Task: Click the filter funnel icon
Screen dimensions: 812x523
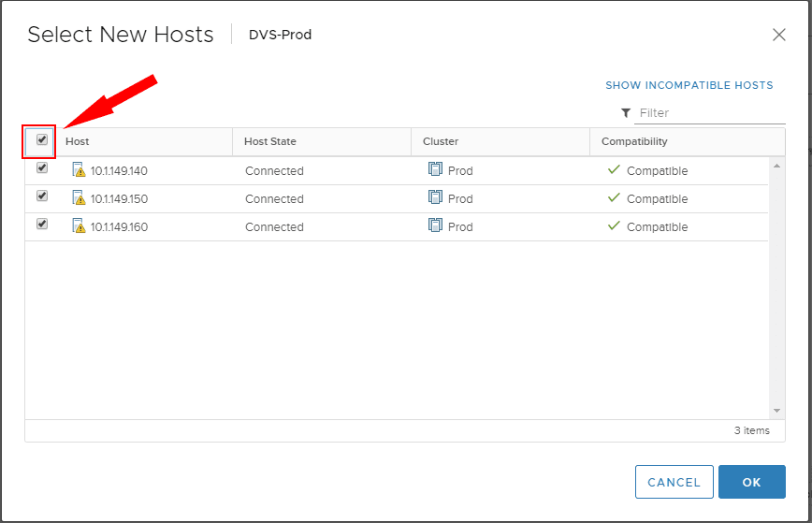Action: [626, 113]
